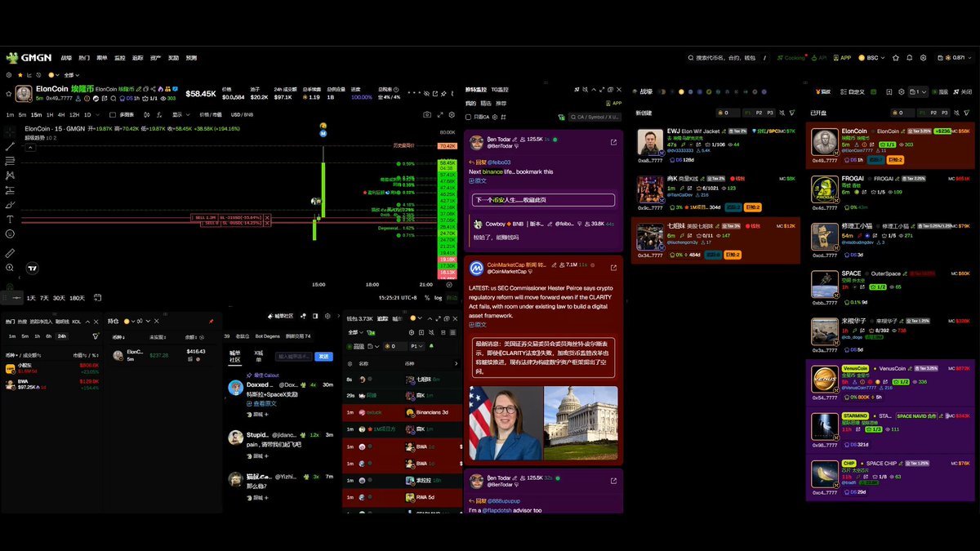Click the bell icon beside P1 in wallet panel

tap(431, 346)
